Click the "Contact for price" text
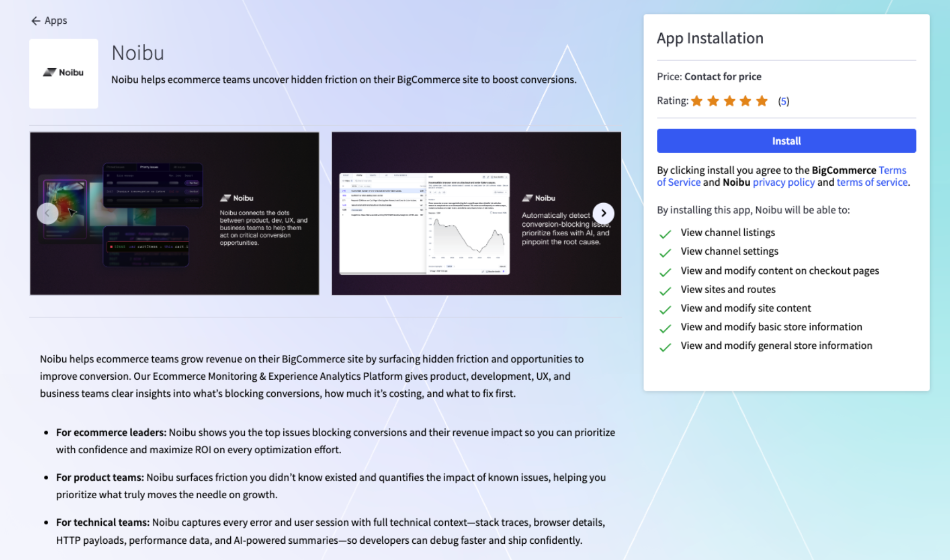The width and height of the screenshot is (950, 560). 723,76
